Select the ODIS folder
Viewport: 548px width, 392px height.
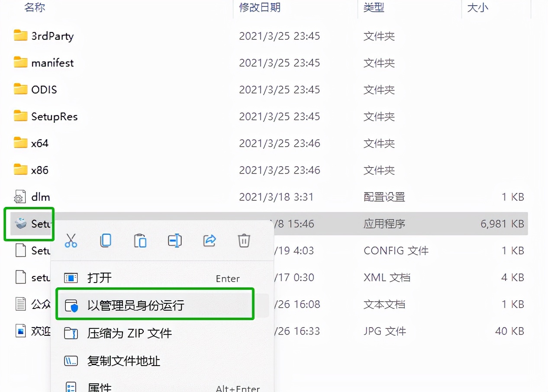44,90
